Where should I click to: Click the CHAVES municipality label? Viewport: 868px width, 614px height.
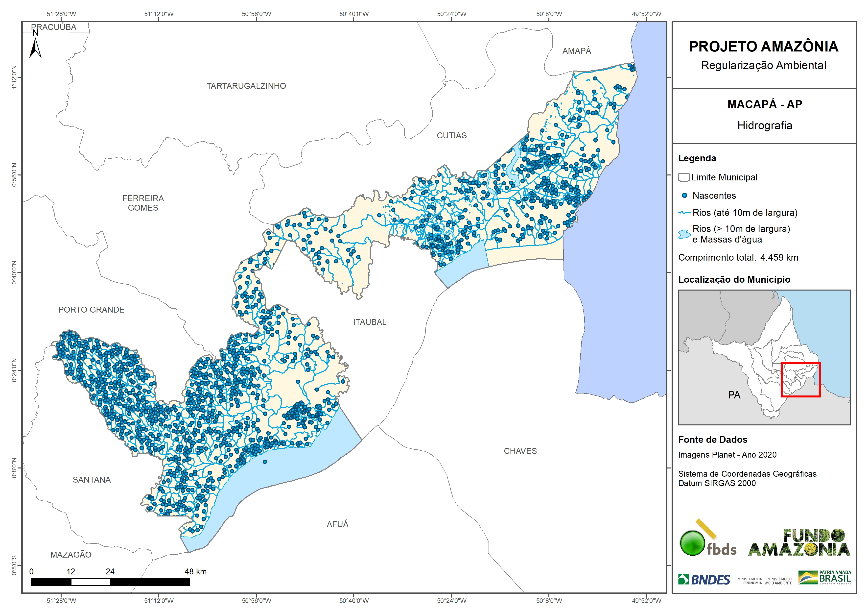(x=520, y=451)
